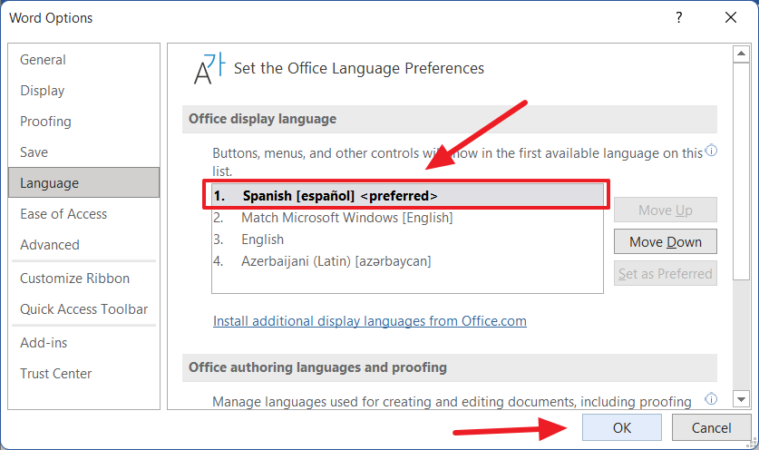The height and width of the screenshot is (450, 759).
Task: Select Azerbaijani (Latin) language row
Action: pyautogui.click(x=407, y=261)
